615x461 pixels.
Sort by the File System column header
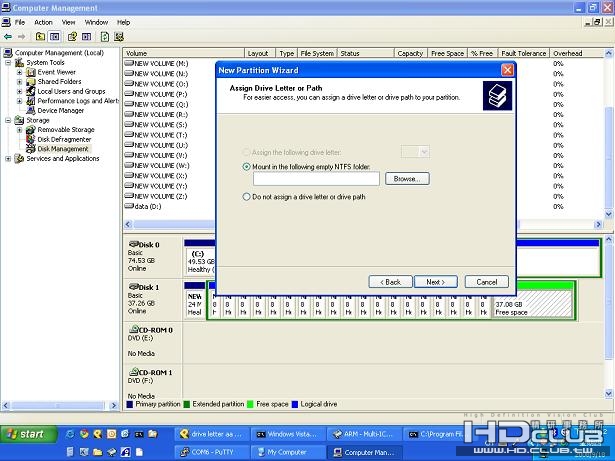click(x=317, y=53)
